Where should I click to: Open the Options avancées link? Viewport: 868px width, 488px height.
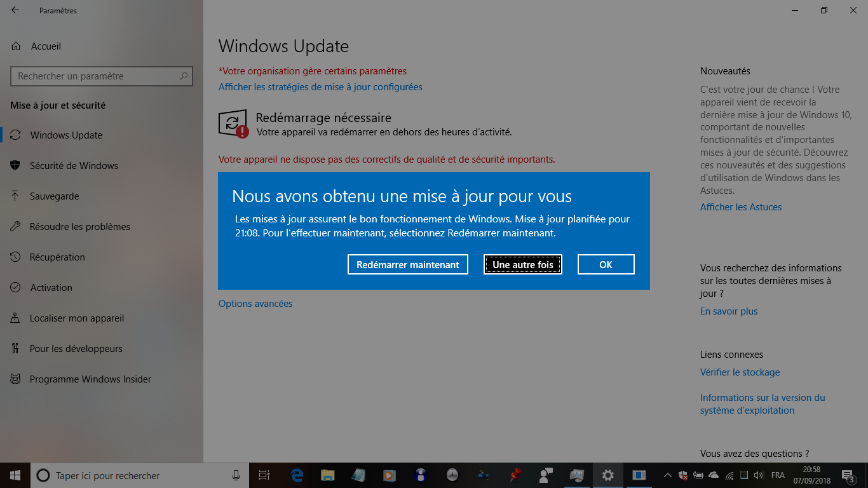coord(255,304)
